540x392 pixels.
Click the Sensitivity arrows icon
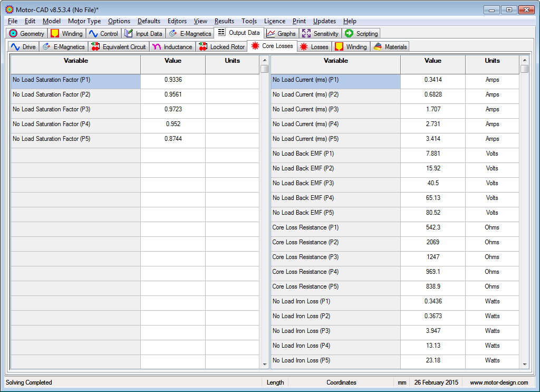(x=306, y=33)
